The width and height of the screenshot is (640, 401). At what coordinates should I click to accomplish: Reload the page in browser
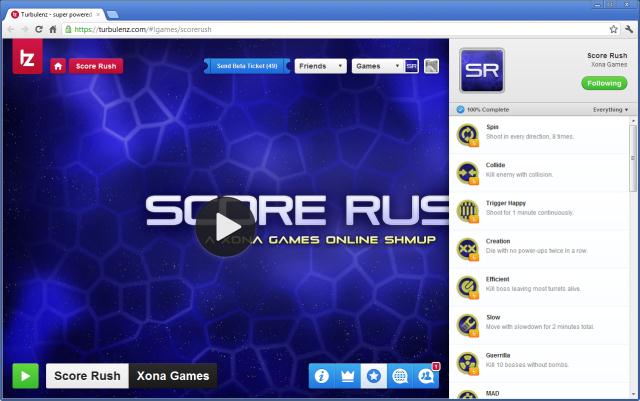click(39, 29)
